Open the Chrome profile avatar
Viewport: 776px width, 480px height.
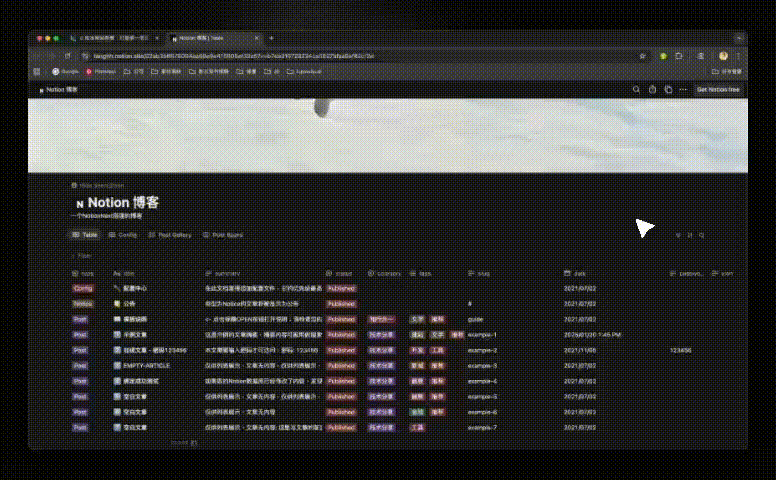click(x=723, y=56)
